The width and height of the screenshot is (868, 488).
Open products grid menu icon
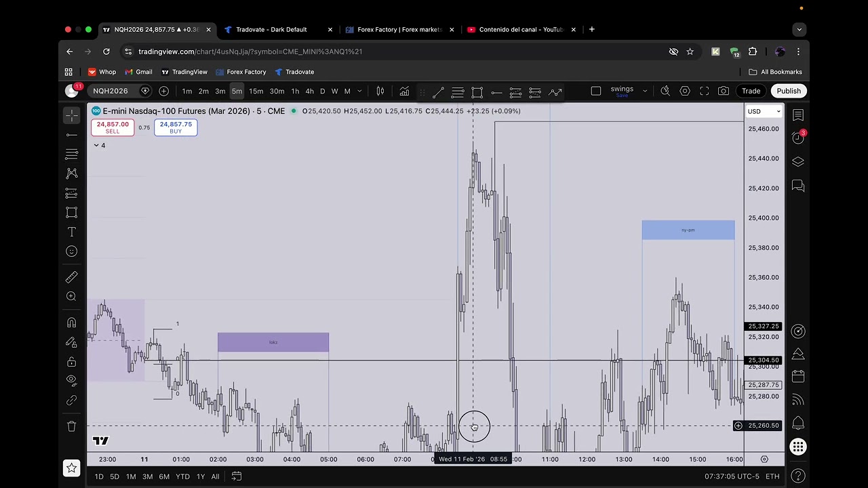(798, 447)
